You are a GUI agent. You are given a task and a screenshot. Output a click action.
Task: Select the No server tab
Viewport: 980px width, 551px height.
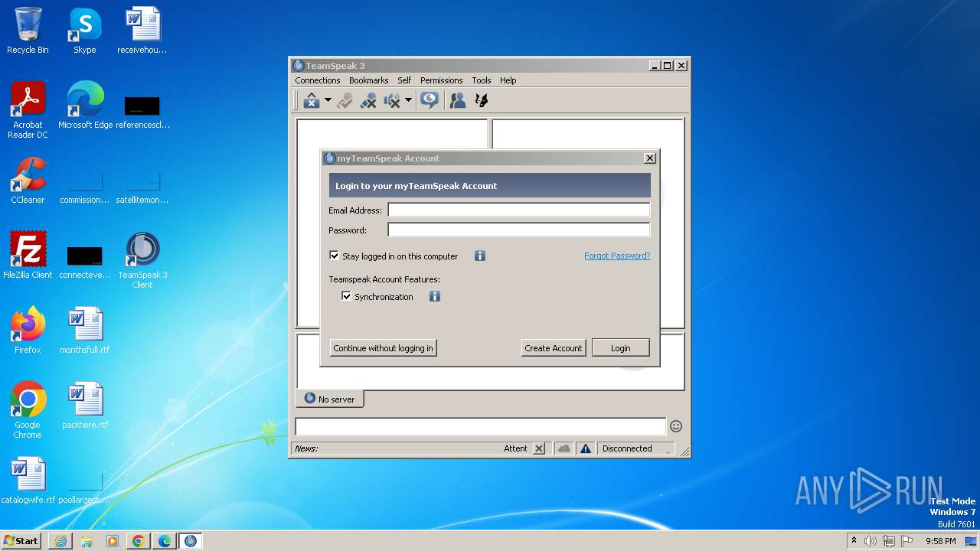click(329, 399)
